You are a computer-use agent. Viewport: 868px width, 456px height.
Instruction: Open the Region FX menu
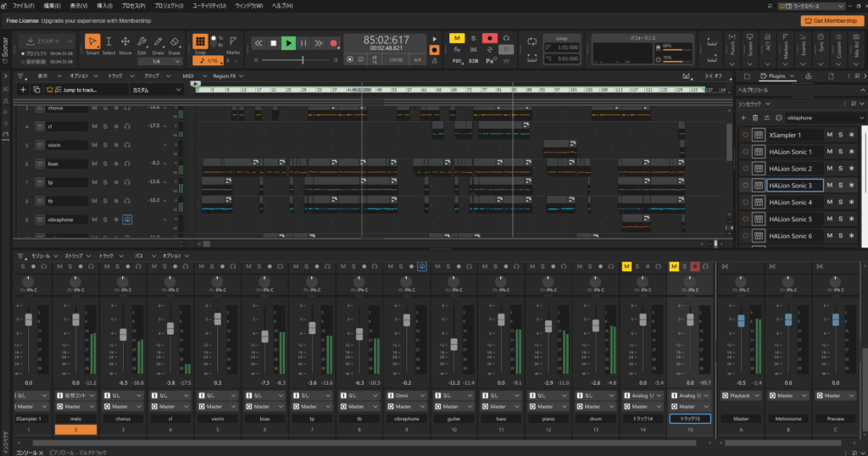coord(228,75)
